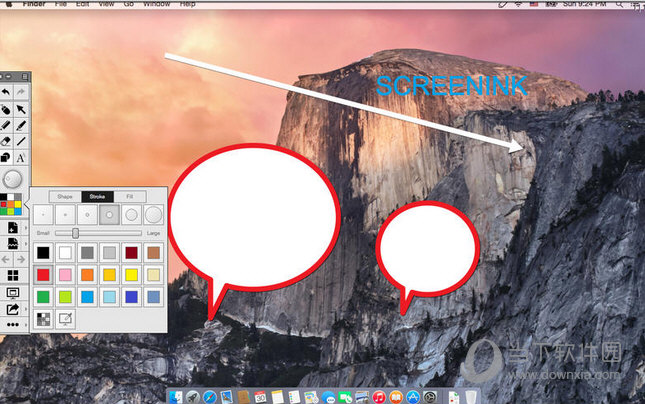Pick the sky blue color swatch
This screenshot has height=404, width=645.
point(87,297)
